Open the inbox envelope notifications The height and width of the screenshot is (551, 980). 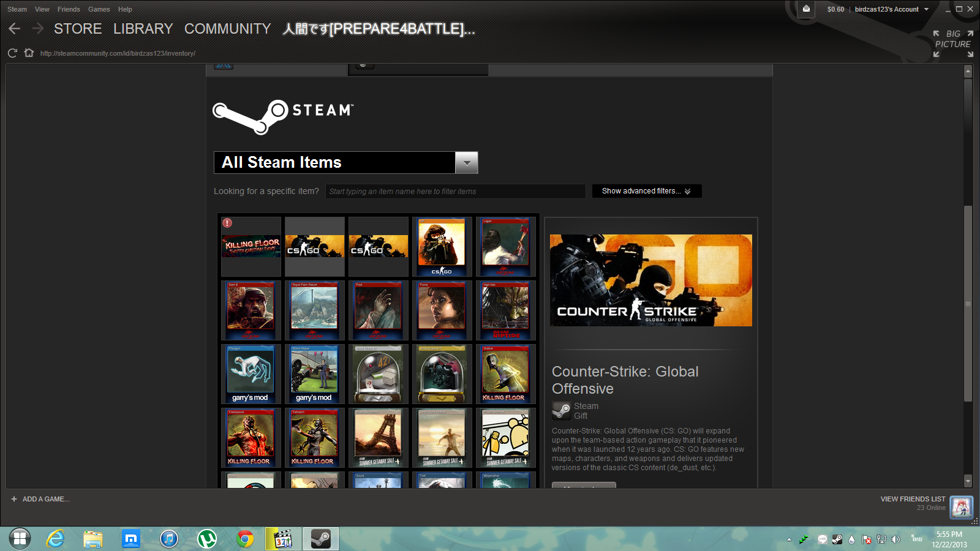pos(806,9)
